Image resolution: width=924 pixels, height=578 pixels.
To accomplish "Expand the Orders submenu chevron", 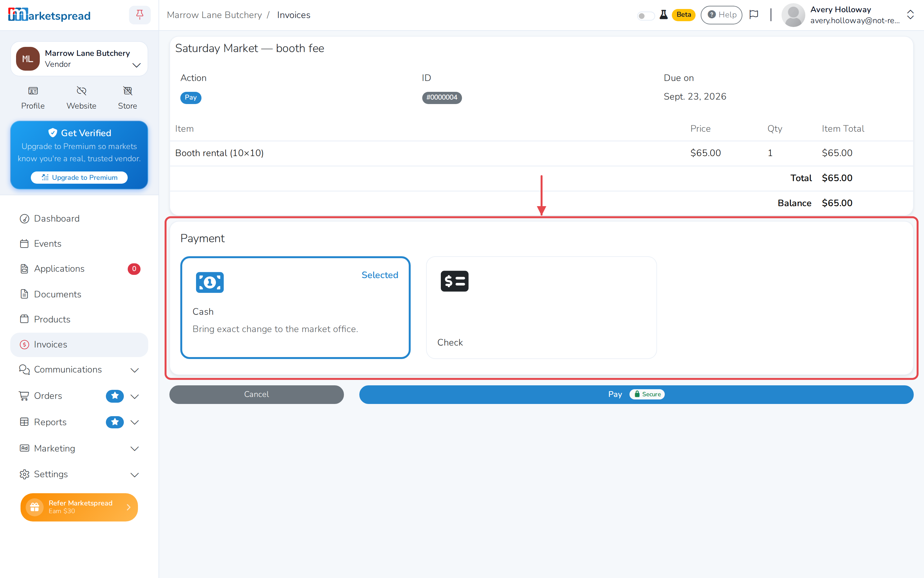I will pos(134,397).
